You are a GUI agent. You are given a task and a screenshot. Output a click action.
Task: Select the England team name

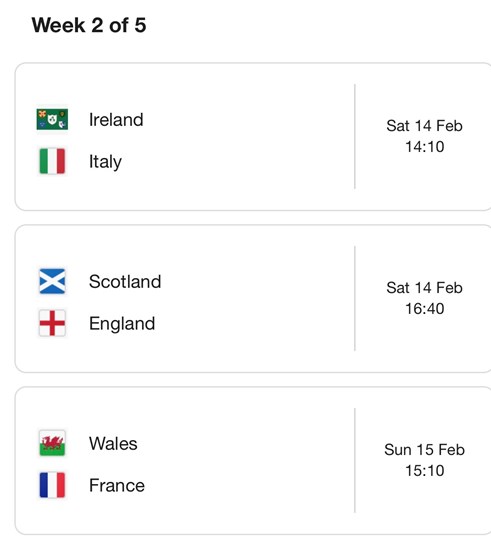point(122,324)
